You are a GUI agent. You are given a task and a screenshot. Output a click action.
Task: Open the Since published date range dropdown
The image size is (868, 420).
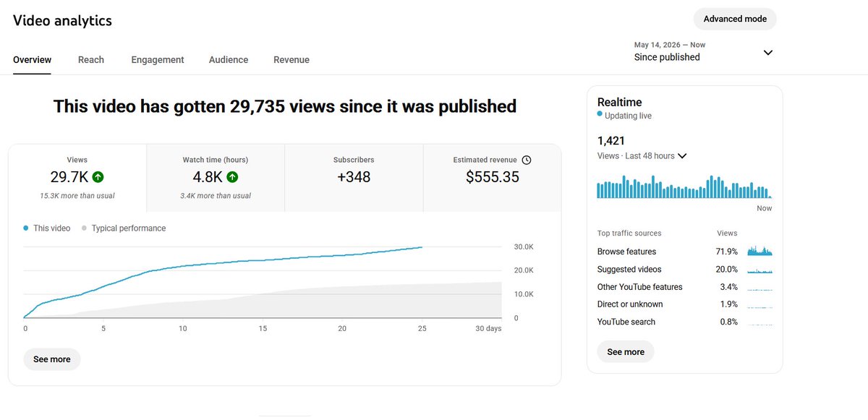click(x=703, y=51)
